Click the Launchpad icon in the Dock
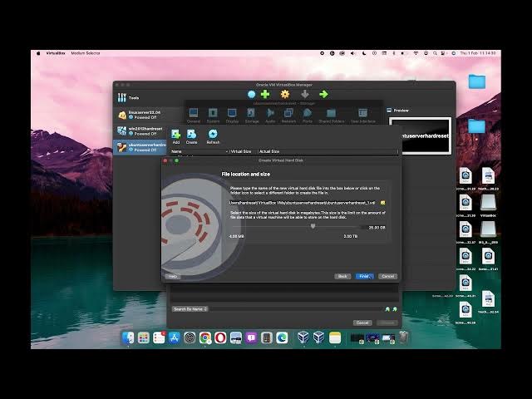Screen dimensions: 532x399 pos(144,337)
